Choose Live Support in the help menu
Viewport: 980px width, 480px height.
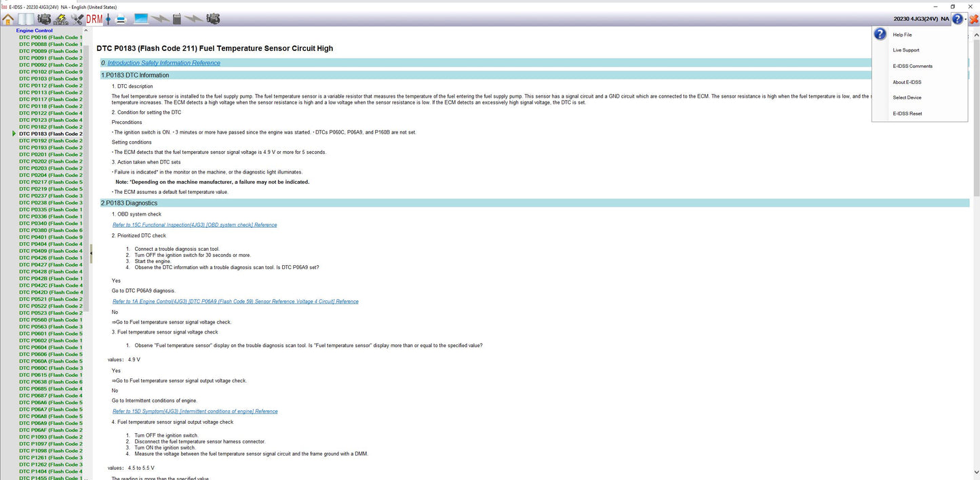(x=905, y=50)
